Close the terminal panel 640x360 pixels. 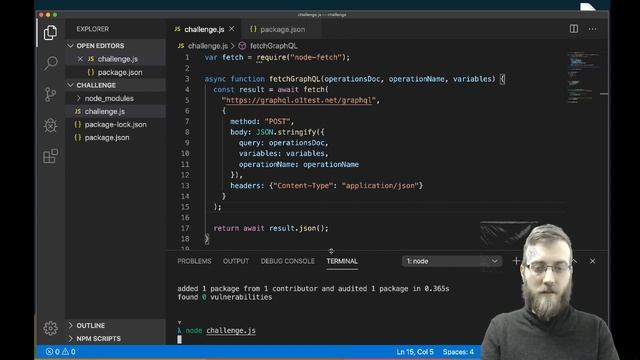(x=592, y=261)
